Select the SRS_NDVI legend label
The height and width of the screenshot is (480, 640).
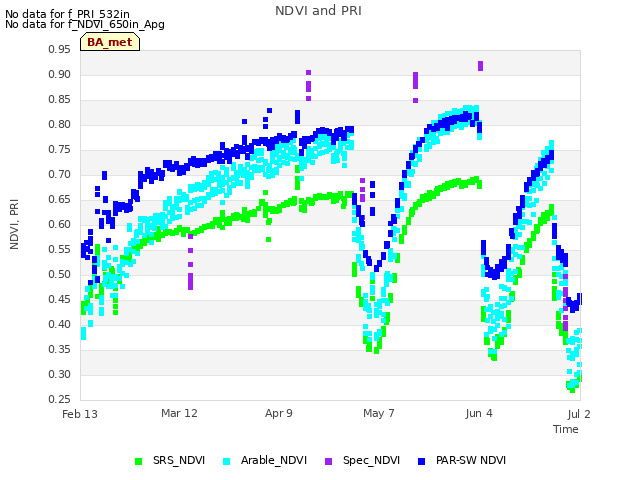(179, 460)
